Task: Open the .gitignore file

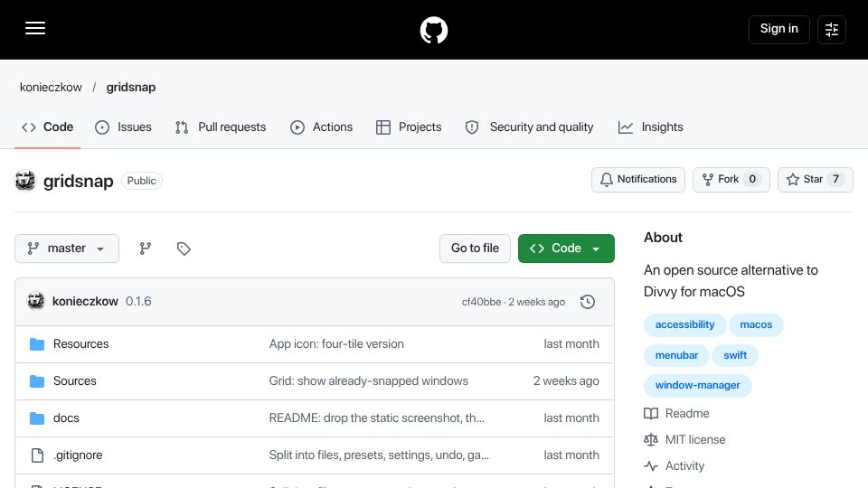Action: (x=78, y=455)
